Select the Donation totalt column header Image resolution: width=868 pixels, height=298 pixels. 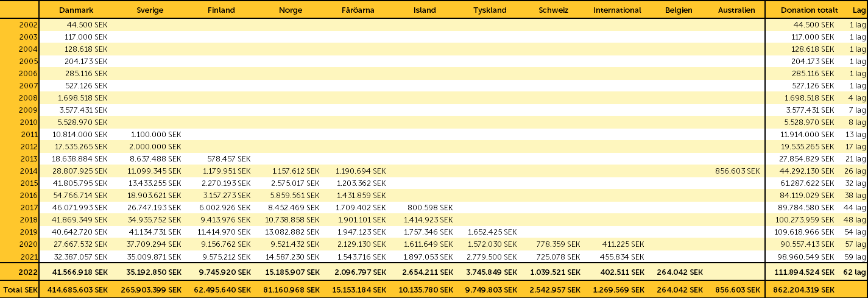pos(810,10)
